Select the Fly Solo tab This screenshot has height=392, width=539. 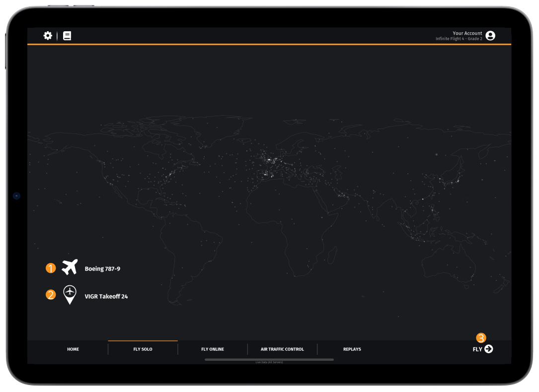pyautogui.click(x=143, y=349)
